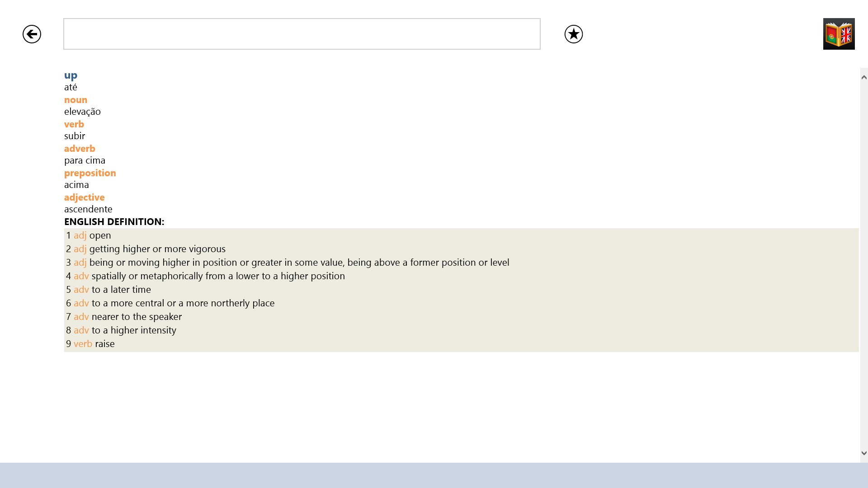
Task: Select the translation "elevação"
Action: 82,112
